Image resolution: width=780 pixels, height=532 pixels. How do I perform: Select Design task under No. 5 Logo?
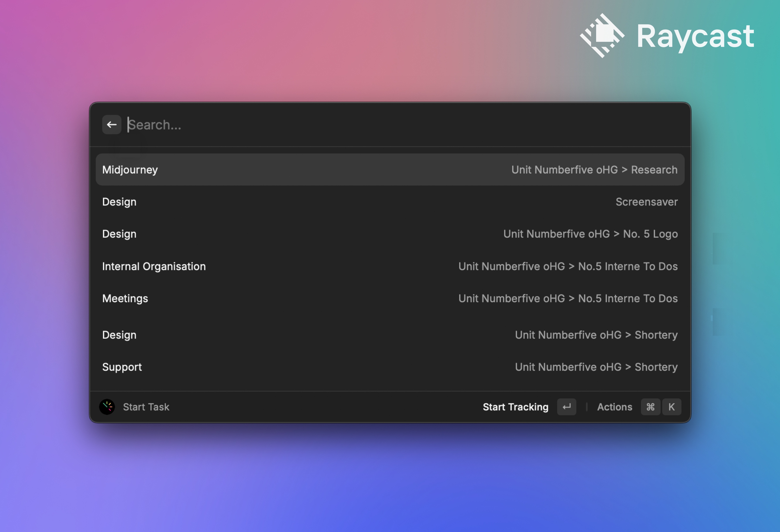point(390,234)
